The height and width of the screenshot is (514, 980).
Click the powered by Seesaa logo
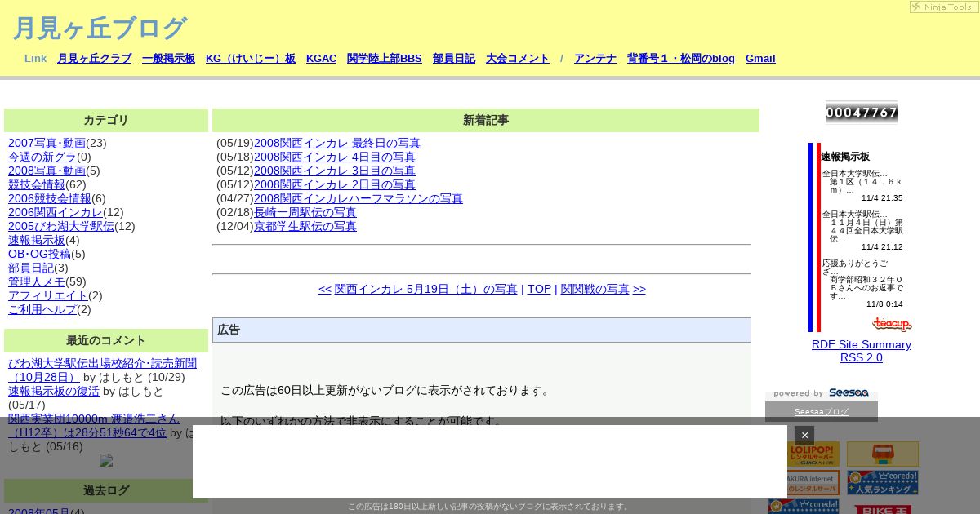coord(822,393)
